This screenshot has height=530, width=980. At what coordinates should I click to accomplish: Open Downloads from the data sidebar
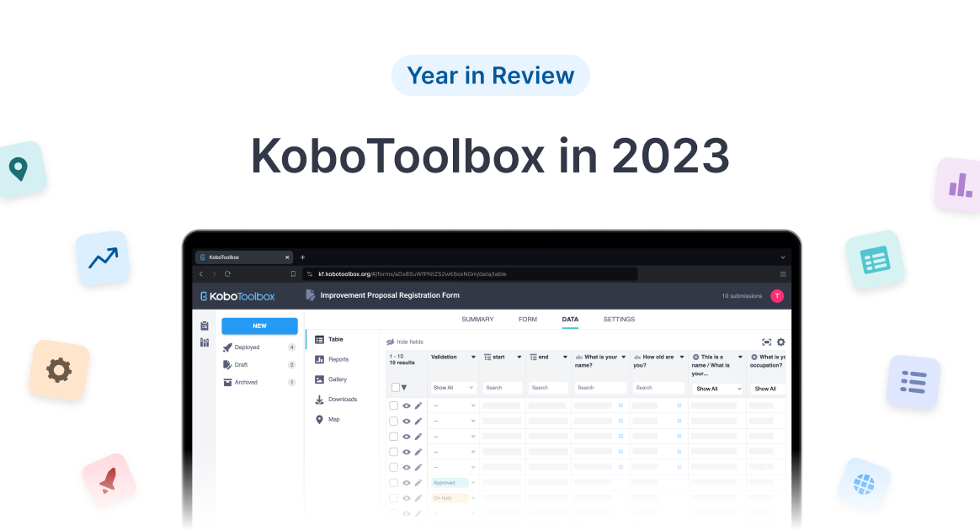[x=342, y=400]
